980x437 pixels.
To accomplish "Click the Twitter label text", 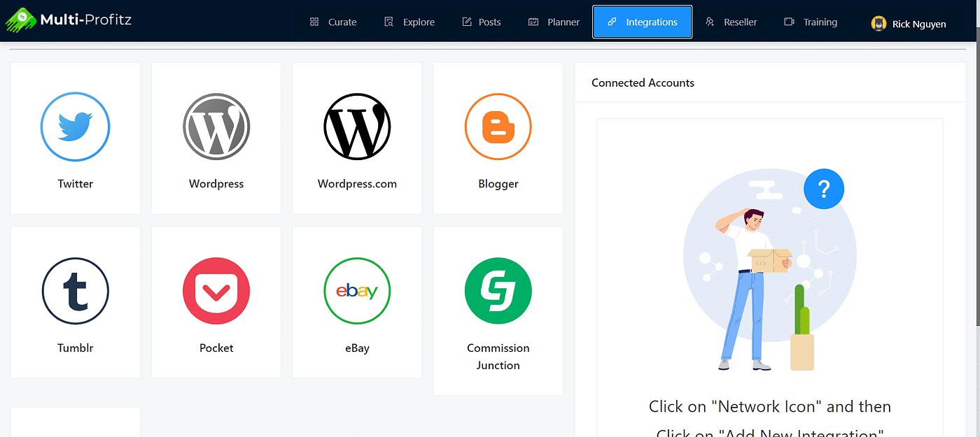I will pos(76,184).
